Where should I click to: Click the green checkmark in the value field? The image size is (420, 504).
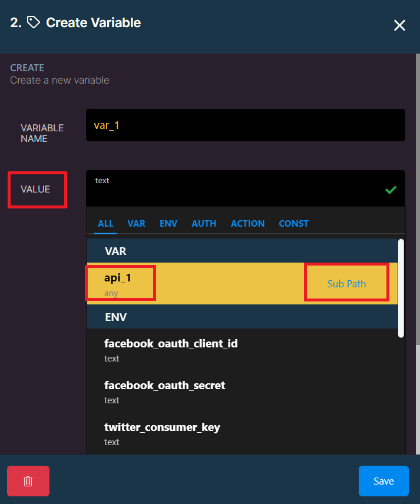[391, 190]
